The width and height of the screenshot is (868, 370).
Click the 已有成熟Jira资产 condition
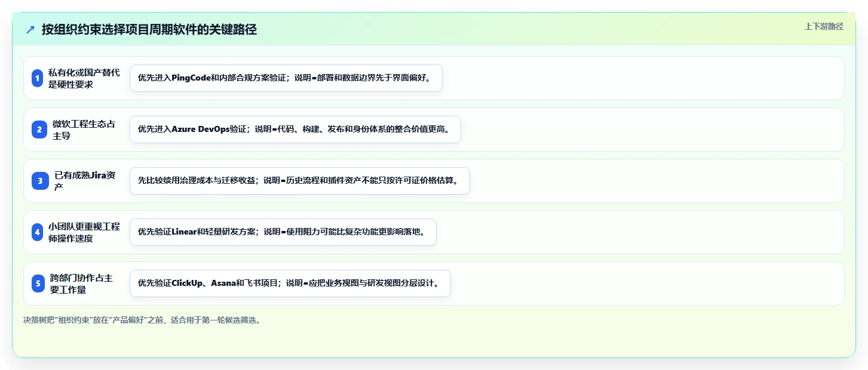(85, 181)
